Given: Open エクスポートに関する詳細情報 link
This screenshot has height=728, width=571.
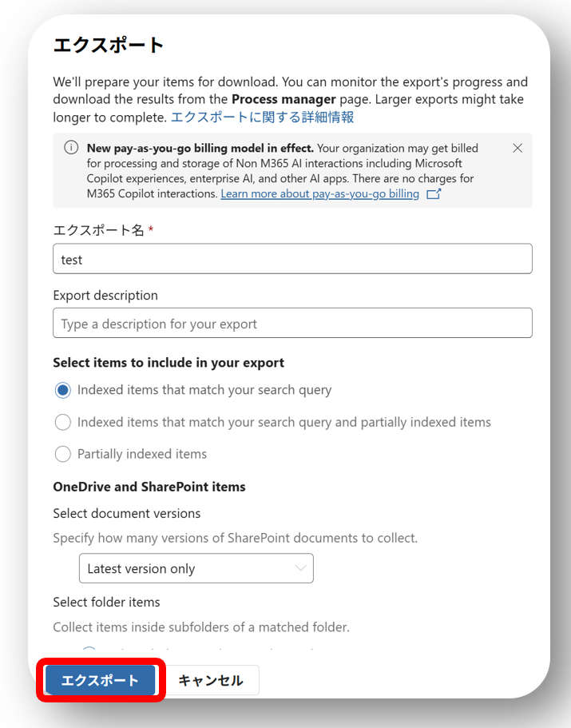Looking at the screenshot, I should [x=262, y=117].
